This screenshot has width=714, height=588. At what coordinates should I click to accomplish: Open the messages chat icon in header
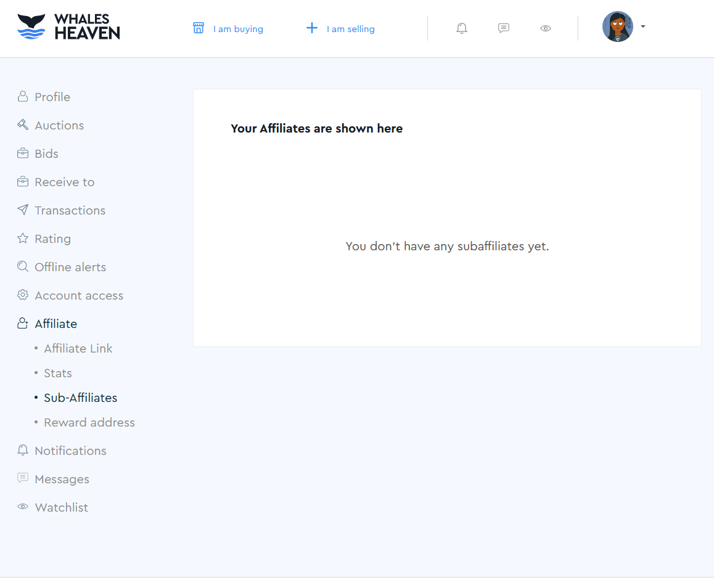click(x=504, y=28)
